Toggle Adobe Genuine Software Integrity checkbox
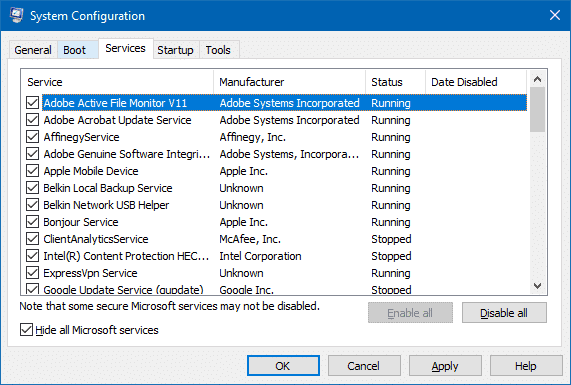 32,154
